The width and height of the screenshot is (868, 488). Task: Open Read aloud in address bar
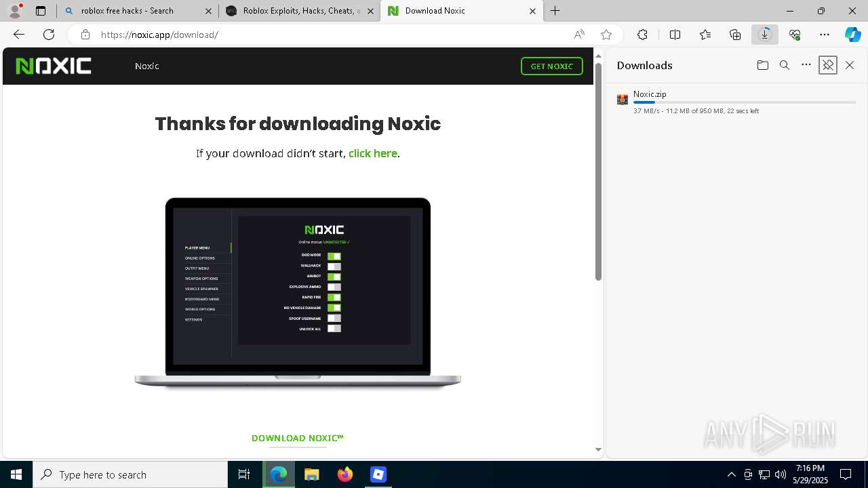(x=579, y=35)
